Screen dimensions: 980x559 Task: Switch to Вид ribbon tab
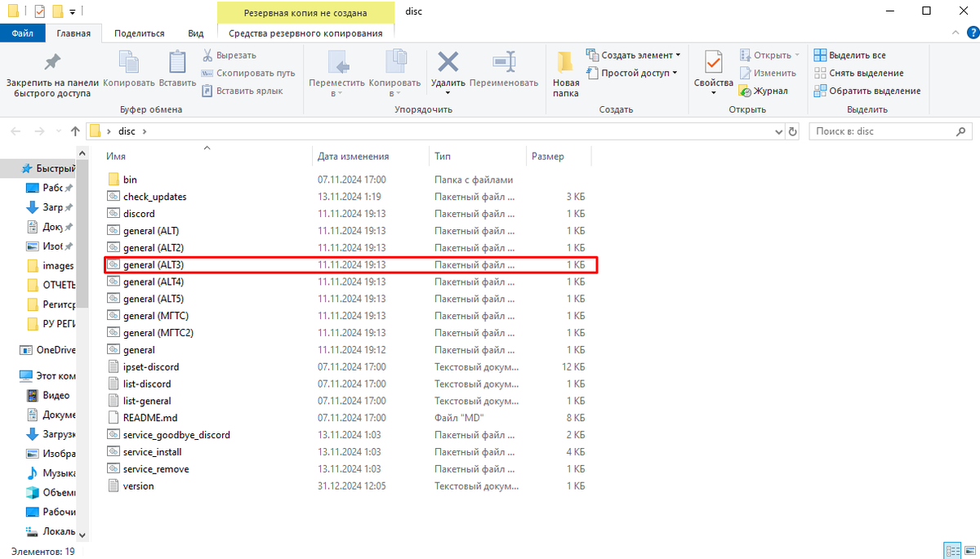click(x=196, y=33)
